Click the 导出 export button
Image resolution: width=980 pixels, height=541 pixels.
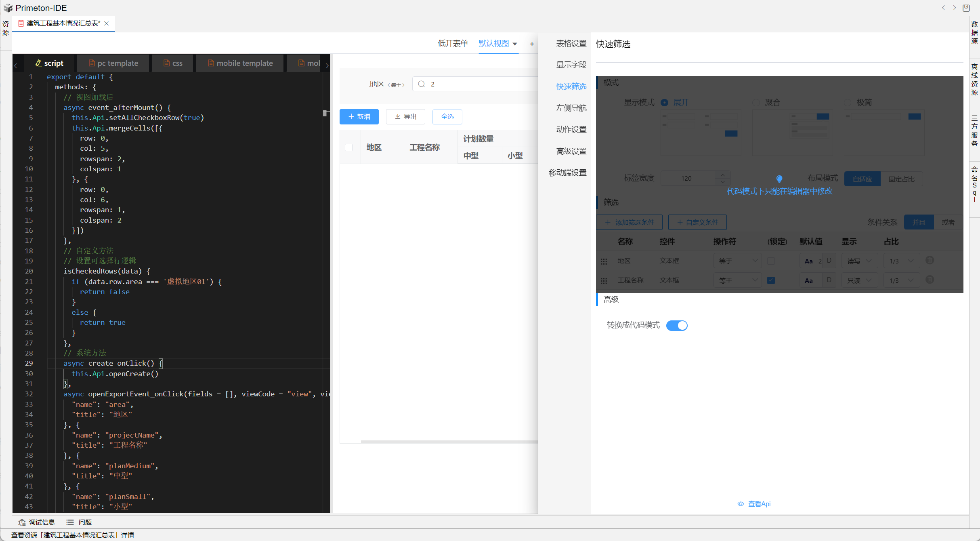coord(405,117)
